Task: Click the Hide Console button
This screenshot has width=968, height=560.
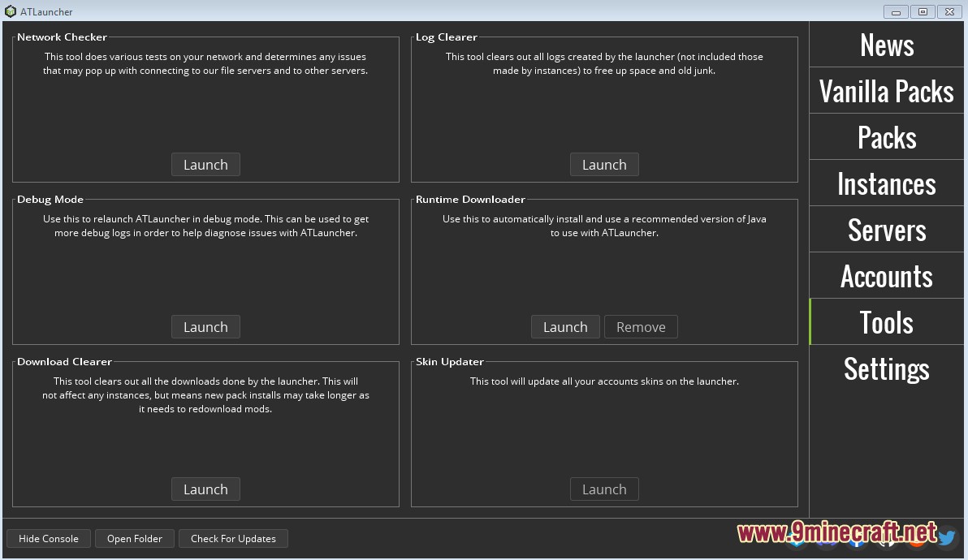Action: [x=49, y=538]
